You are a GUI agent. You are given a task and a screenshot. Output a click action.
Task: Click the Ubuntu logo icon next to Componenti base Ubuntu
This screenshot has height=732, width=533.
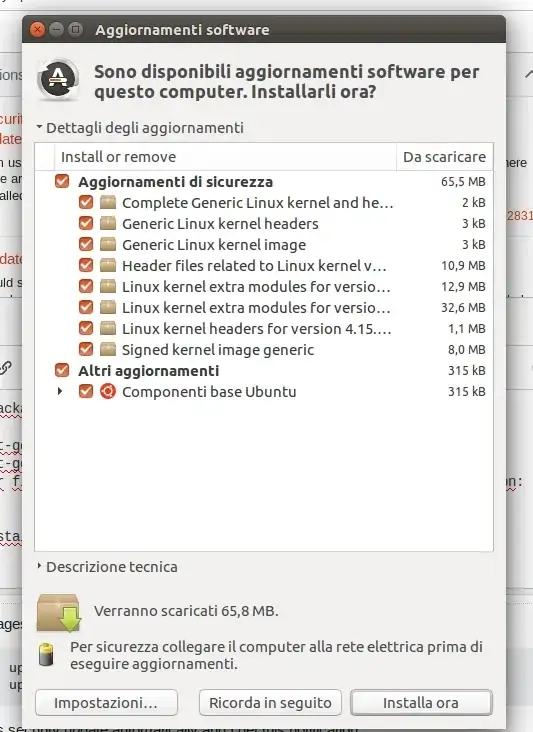(108, 391)
